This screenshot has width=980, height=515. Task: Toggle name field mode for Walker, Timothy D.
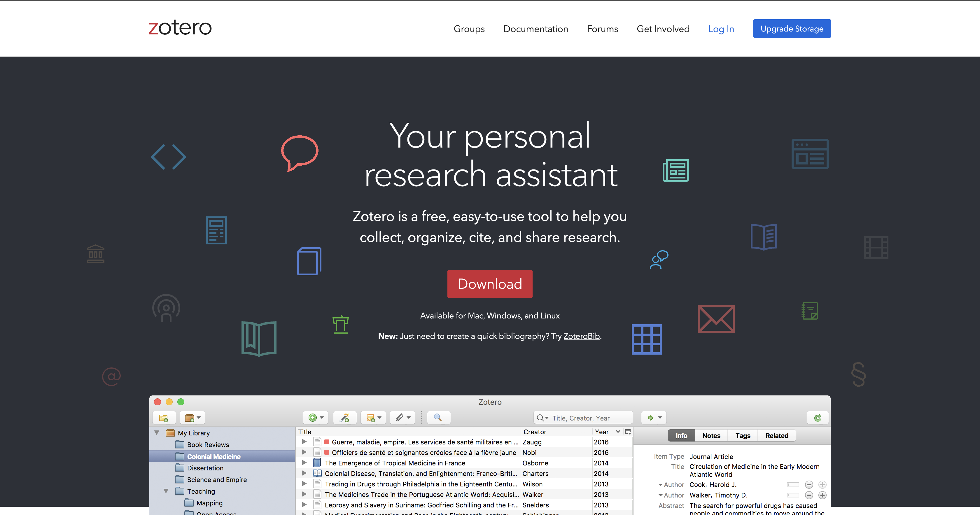pos(793,495)
